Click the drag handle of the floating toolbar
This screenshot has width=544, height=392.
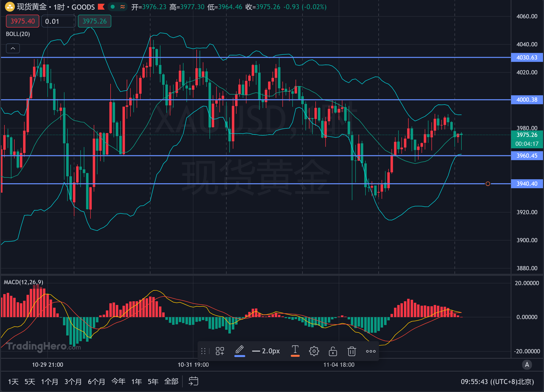coord(203,351)
